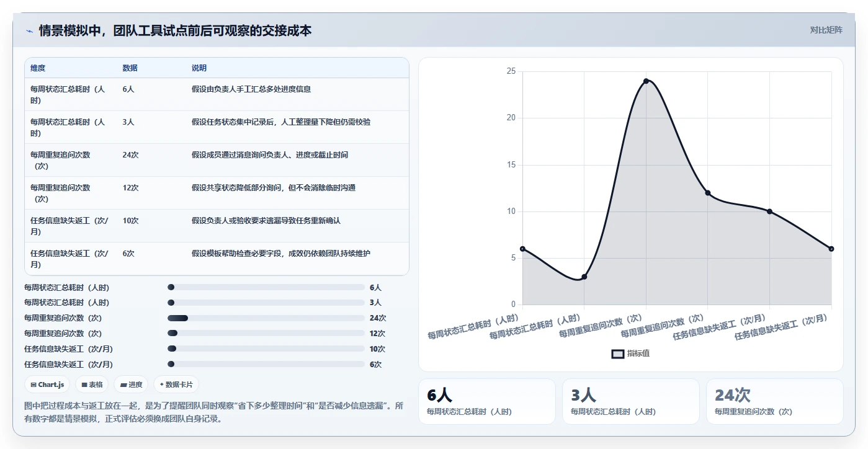Select the 进度 chip
This screenshot has width=868, height=449.
(132, 385)
